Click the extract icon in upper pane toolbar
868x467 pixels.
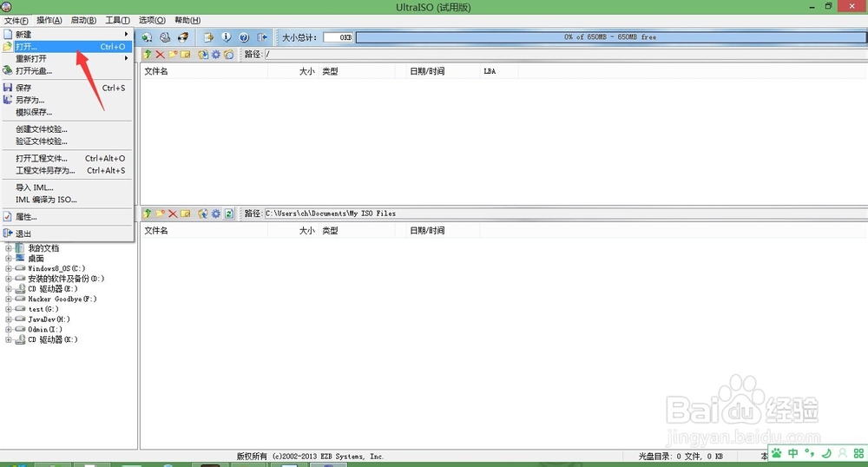pyautogui.click(x=203, y=54)
